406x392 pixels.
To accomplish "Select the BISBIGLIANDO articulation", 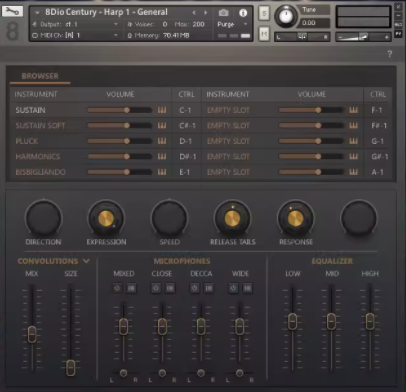I will 40,172.
